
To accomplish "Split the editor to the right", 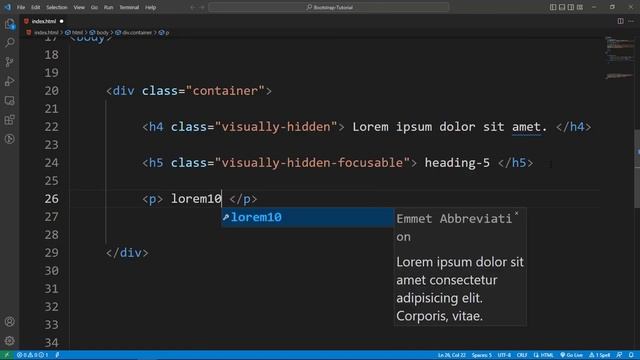I will tap(620, 21).
